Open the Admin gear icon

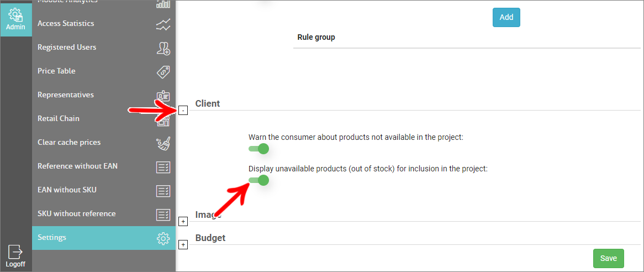click(15, 14)
